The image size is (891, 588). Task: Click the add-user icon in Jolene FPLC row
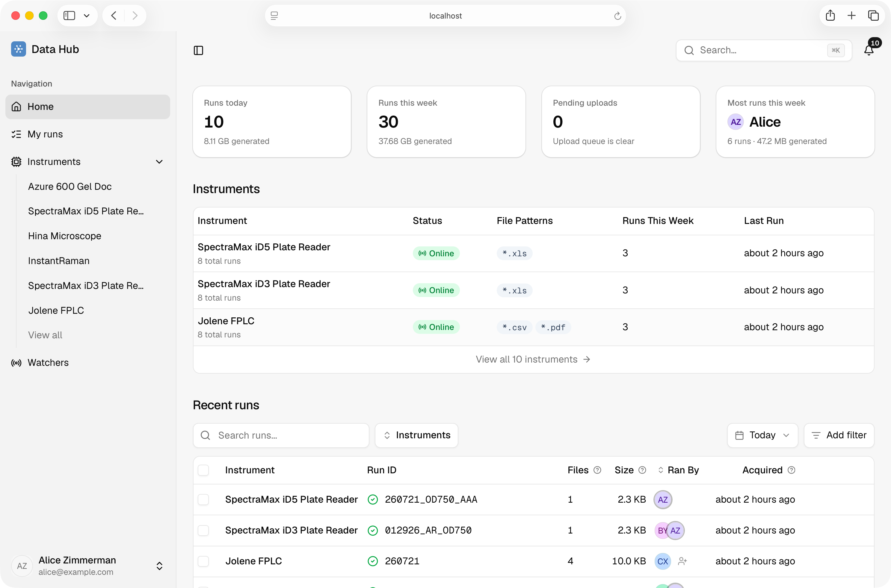click(x=682, y=561)
